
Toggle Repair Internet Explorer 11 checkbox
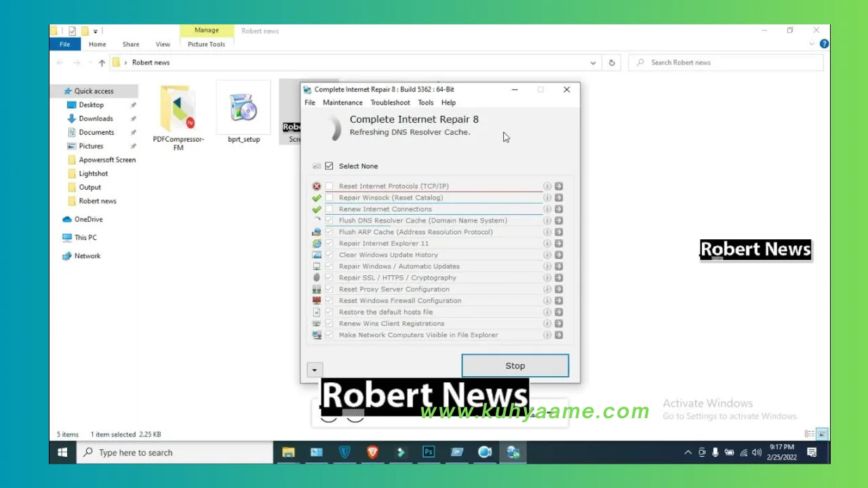329,243
